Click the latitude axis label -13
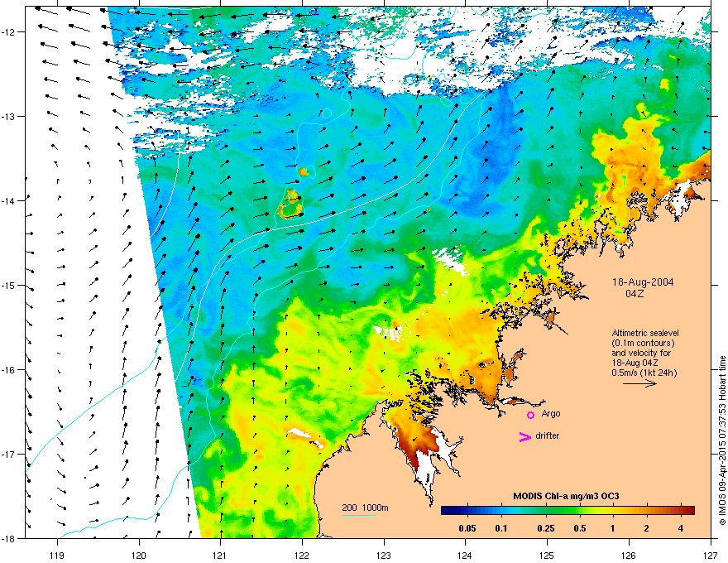 (x=8, y=117)
